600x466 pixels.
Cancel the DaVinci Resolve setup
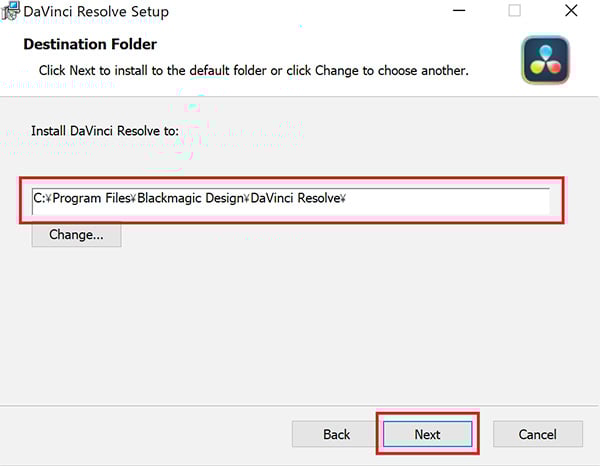click(x=538, y=434)
